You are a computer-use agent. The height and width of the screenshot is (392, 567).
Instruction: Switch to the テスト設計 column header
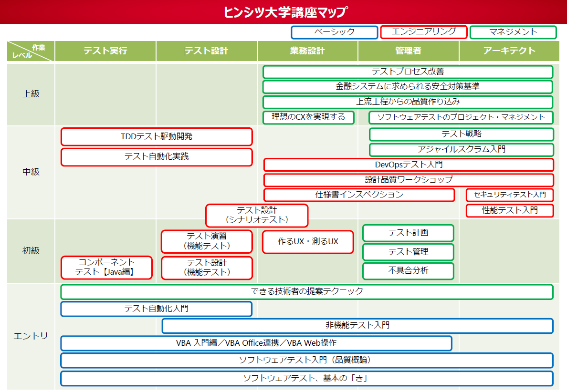point(206,51)
